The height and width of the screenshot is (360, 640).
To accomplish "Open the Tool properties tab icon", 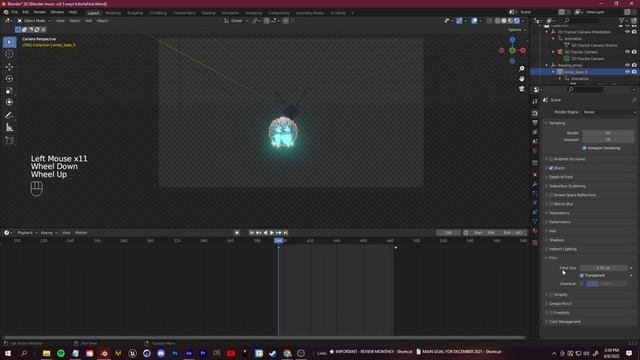I will [535, 101].
